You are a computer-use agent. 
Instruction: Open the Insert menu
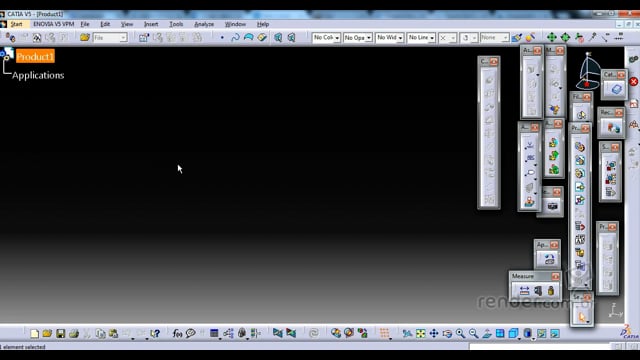[x=151, y=24]
